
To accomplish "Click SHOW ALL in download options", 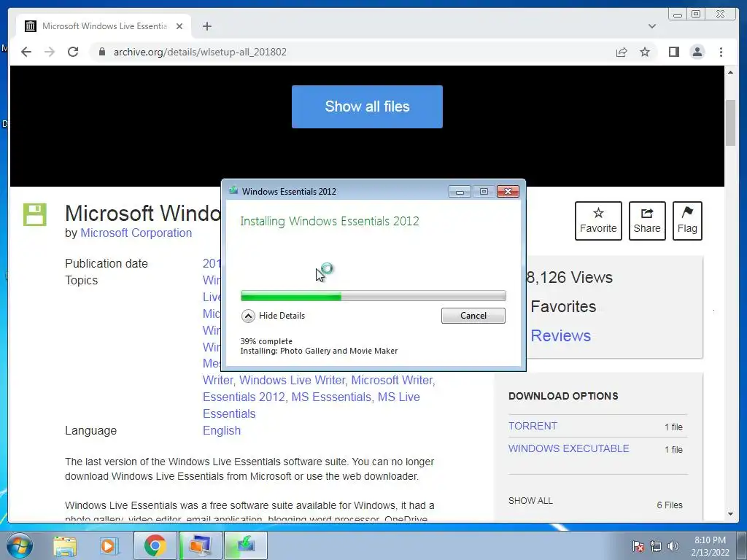I will point(530,501).
